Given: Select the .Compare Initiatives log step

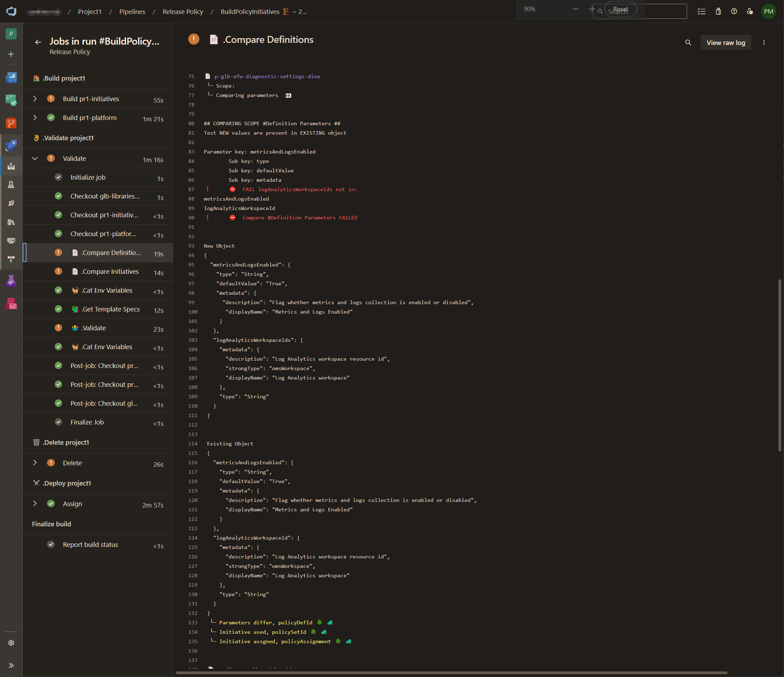Looking at the screenshot, I should (x=110, y=271).
